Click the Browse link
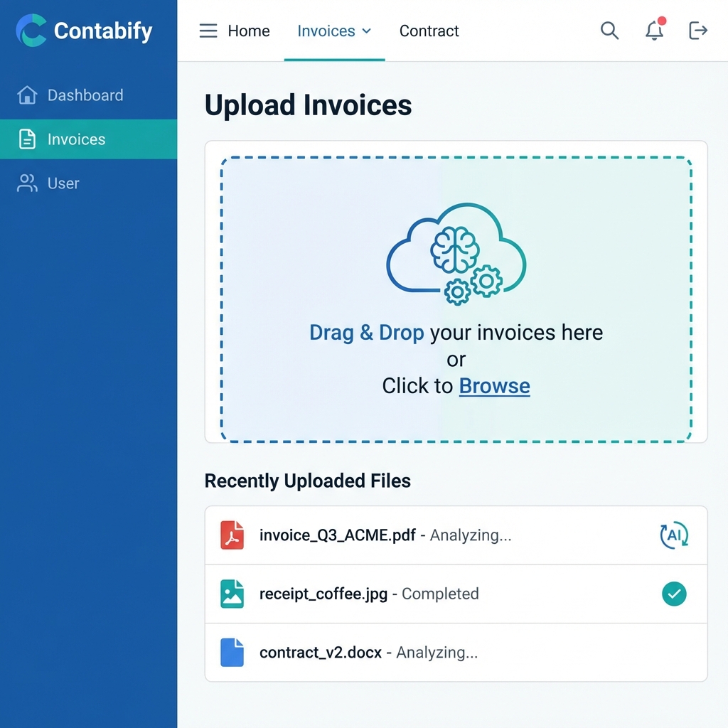Screen dimensions: 728x728 coord(494,386)
